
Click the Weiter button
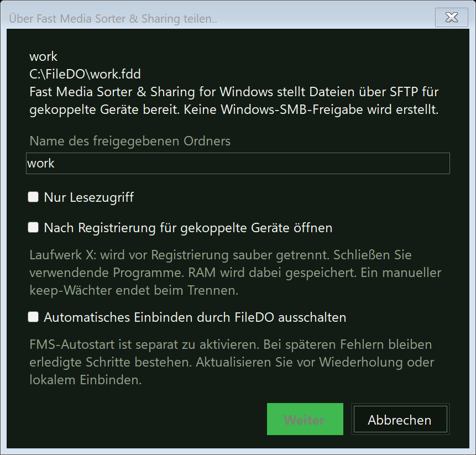(305, 419)
